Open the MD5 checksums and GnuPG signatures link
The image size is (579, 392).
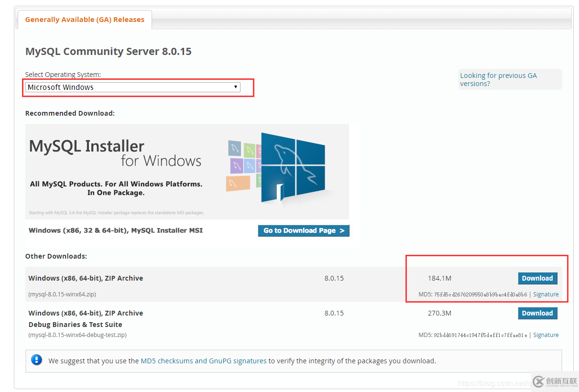(204, 361)
